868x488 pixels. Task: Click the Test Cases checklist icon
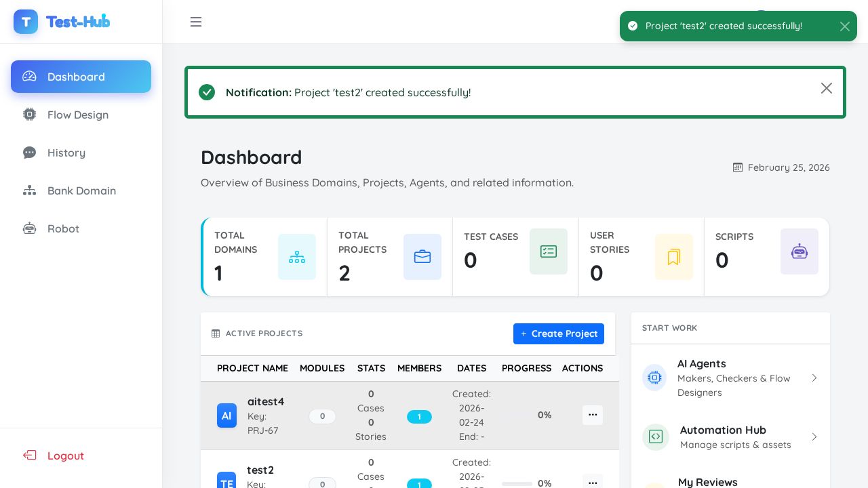(x=549, y=251)
